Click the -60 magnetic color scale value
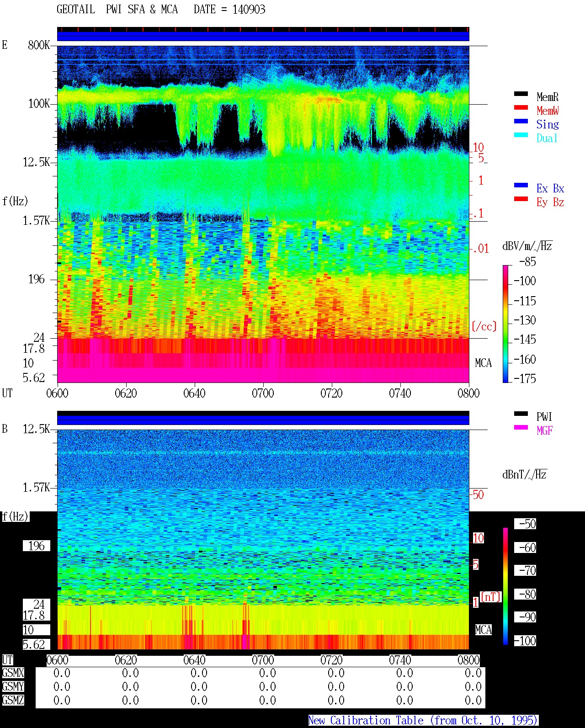This screenshot has height=728, width=585. (x=526, y=547)
